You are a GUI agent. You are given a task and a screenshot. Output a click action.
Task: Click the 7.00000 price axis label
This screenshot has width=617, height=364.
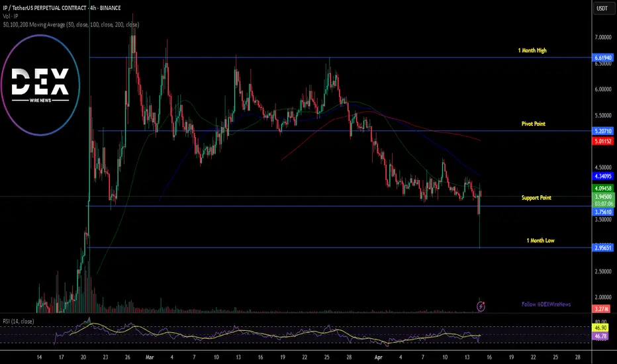603,37
